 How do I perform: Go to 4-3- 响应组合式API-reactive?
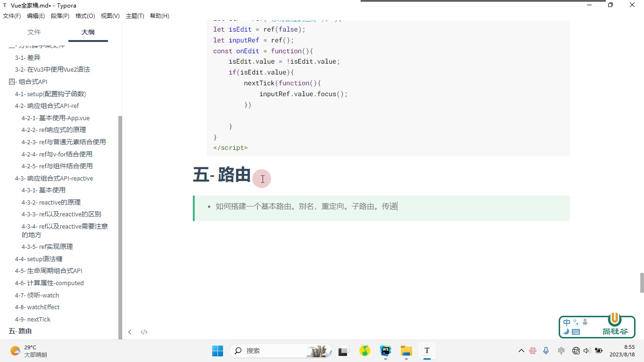(x=54, y=178)
